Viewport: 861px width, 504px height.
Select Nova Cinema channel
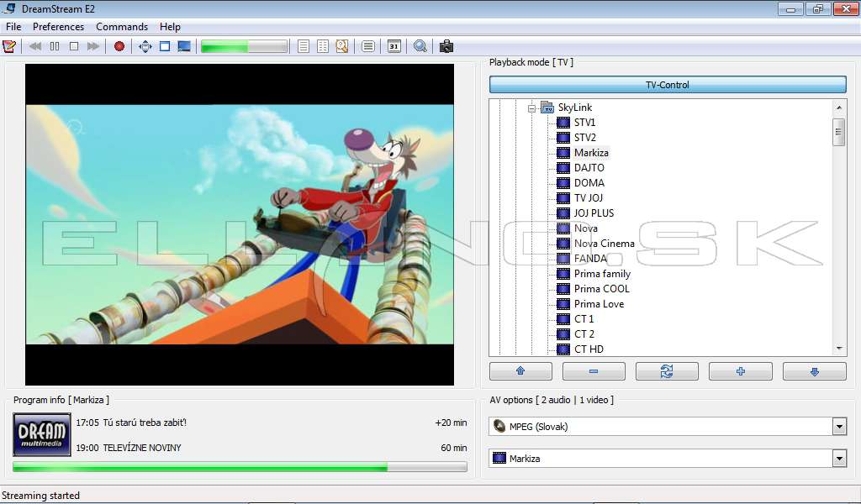click(604, 244)
